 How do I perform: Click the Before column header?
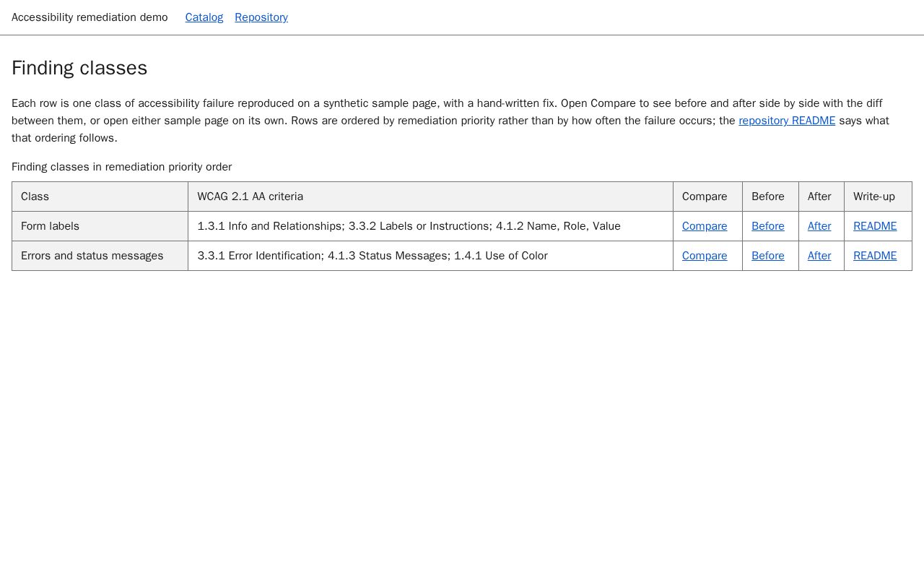coord(770,197)
